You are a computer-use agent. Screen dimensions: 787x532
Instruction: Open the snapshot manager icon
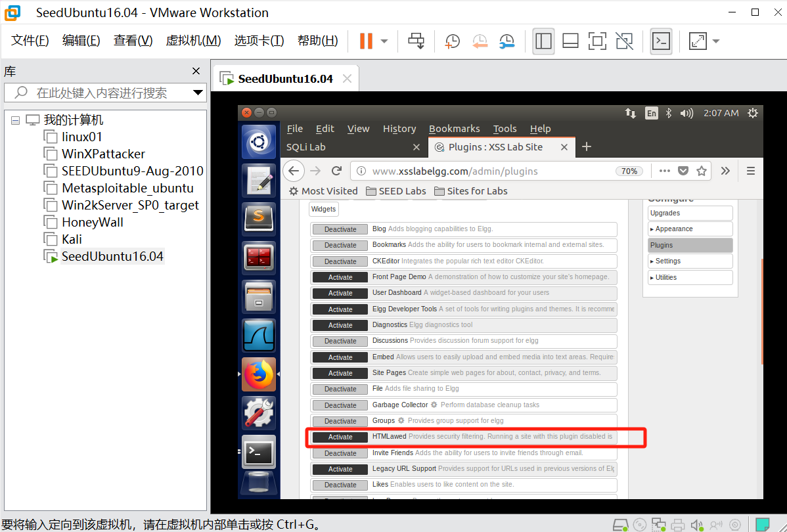(507, 41)
